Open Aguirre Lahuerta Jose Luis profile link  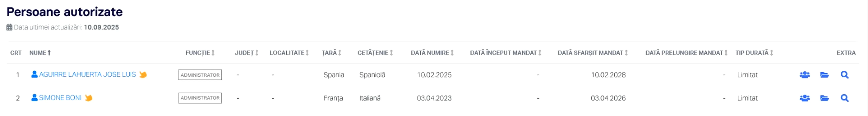[x=87, y=74]
